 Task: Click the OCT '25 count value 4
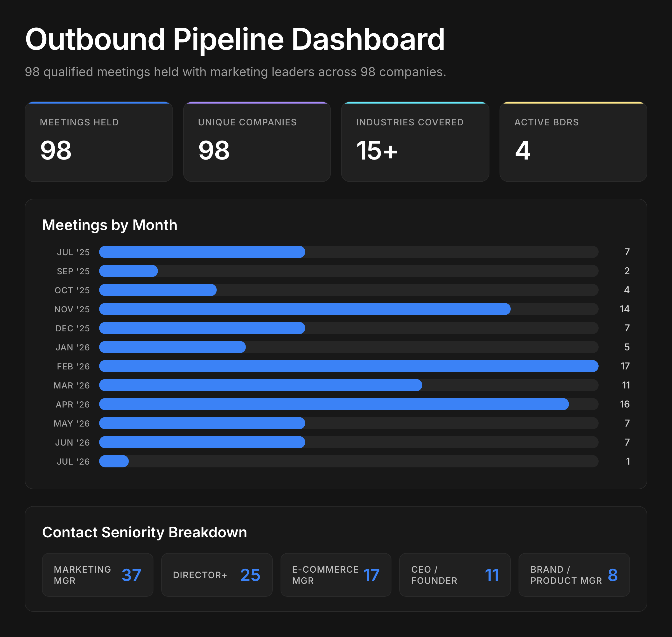point(627,290)
